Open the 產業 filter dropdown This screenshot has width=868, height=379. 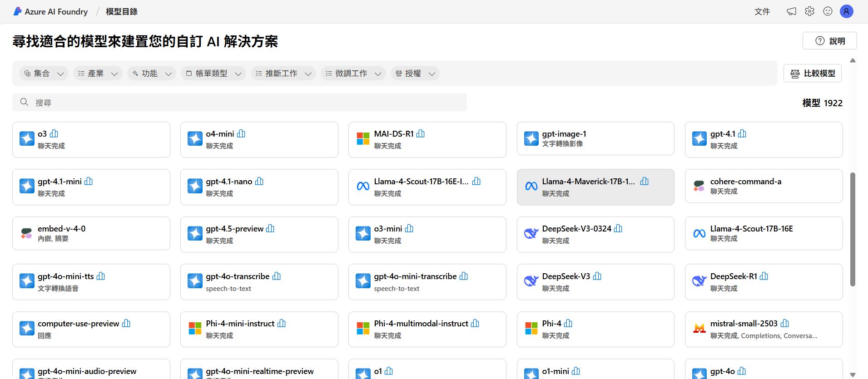point(98,74)
